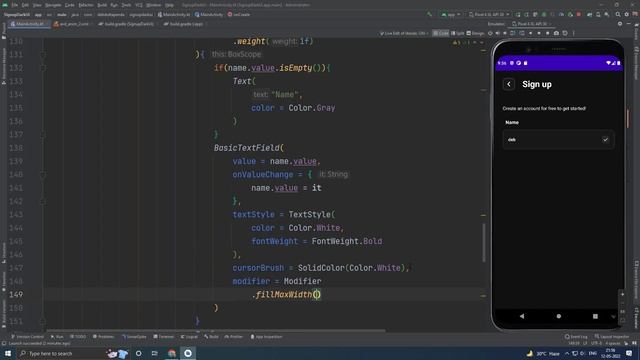Open the Refactor menu

click(86, 5)
